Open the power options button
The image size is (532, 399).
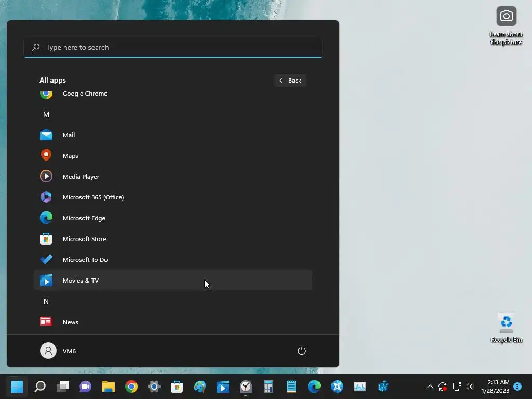tap(302, 351)
